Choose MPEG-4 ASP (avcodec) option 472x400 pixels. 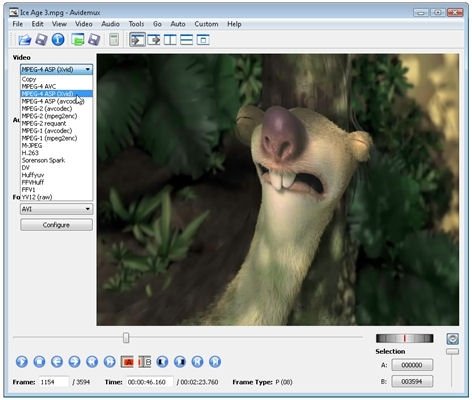pos(57,101)
